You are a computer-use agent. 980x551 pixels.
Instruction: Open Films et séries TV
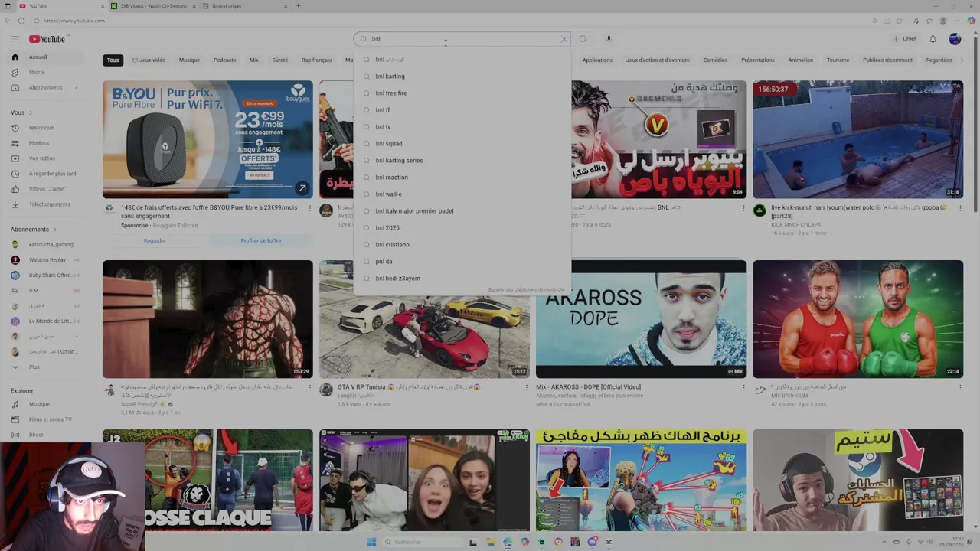pyautogui.click(x=47, y=419)
